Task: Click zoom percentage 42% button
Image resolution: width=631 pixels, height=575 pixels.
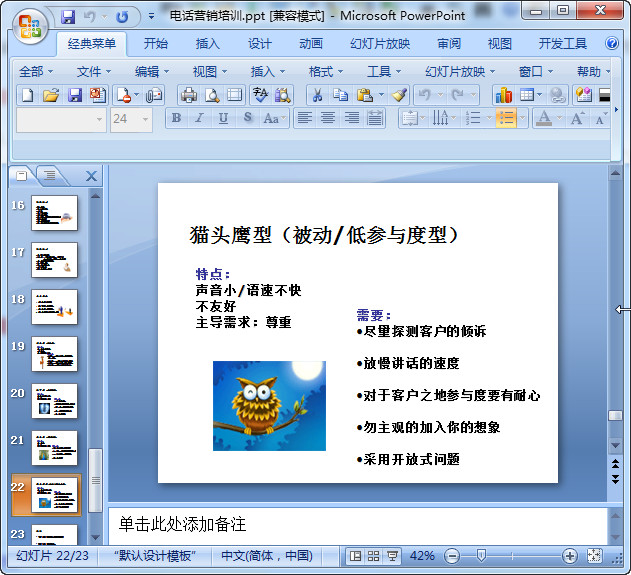Action: [422, 556]
